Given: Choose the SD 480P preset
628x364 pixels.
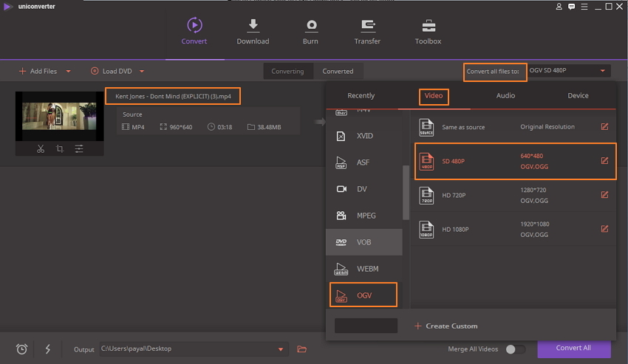Looking at the screenshot, I should click(515, 161).
